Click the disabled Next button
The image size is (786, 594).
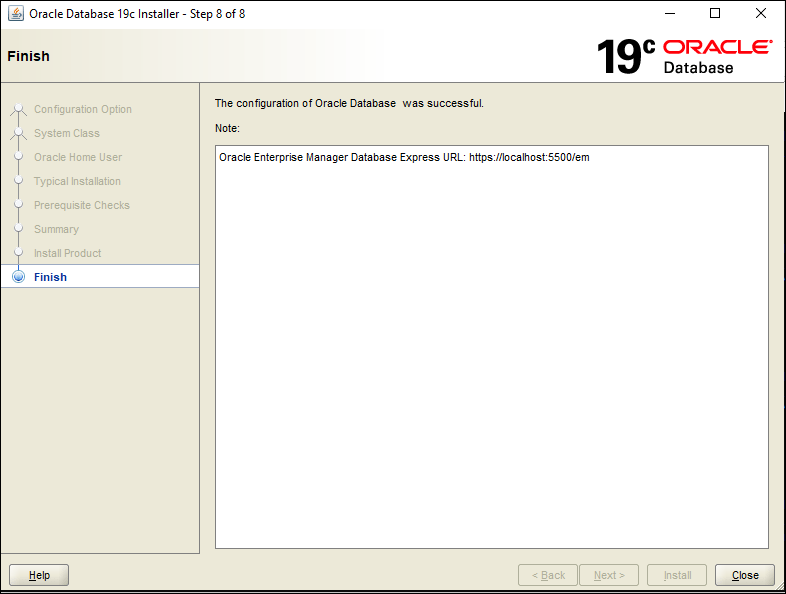609,575
